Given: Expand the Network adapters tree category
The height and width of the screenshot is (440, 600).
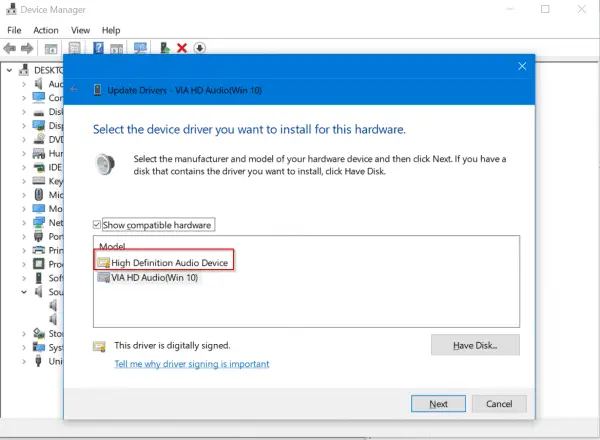Looking at the screenshot, I should coord(24,223).
